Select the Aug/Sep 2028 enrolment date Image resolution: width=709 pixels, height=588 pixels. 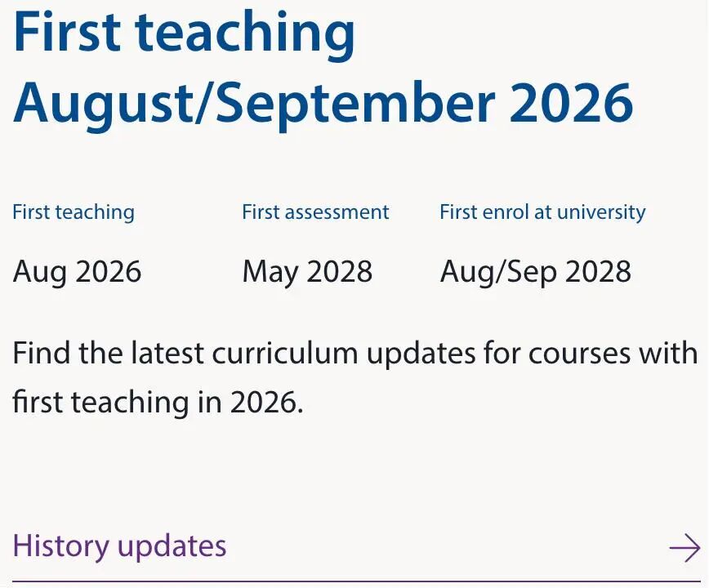(x=535, y=271)
